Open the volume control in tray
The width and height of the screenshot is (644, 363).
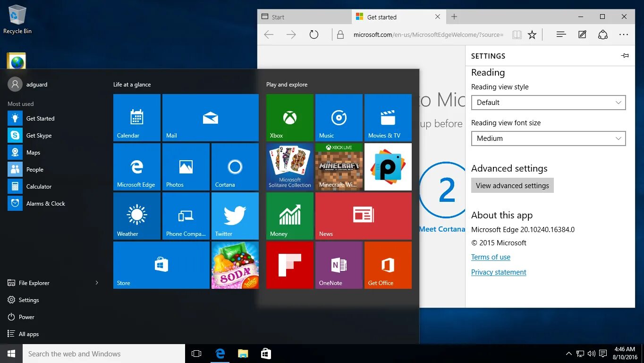(x=591, y=354)
